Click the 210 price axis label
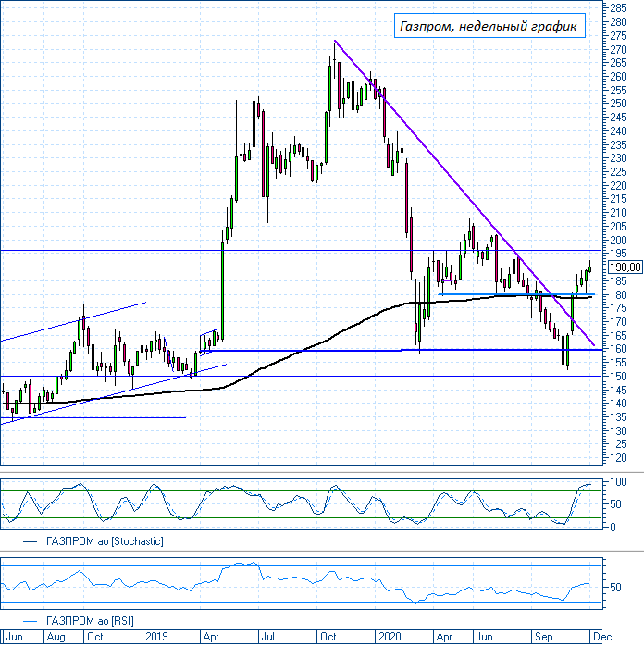Screen dimensions: 644x646 click(x=618, y=213)
